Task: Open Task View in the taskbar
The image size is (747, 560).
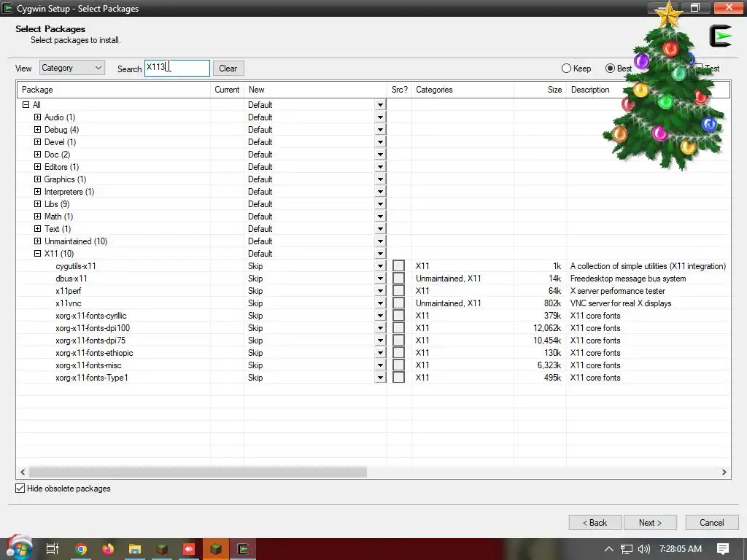Action: 53,549
